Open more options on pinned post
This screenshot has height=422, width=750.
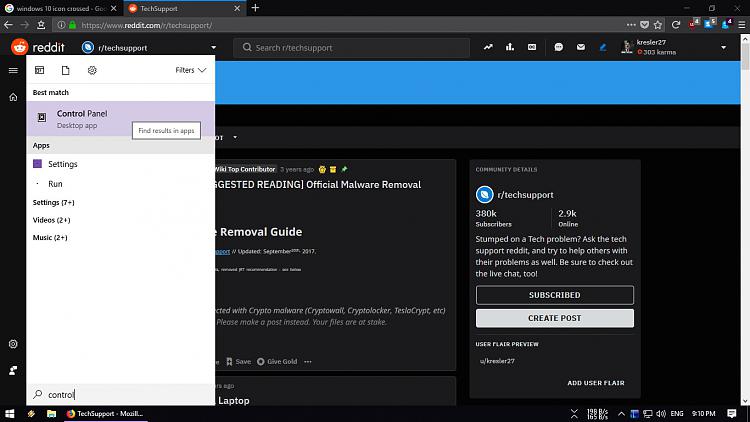pos(308,362)
